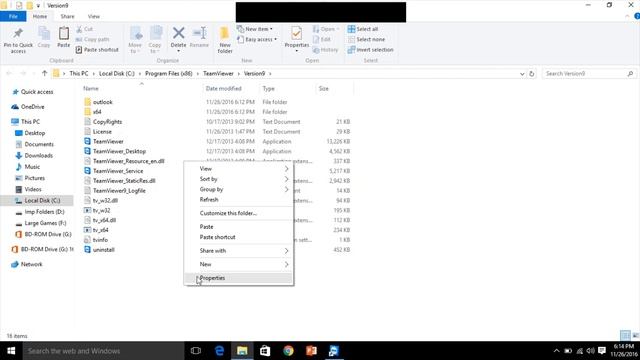Open Task View on taskbar

tap(196, 351)
